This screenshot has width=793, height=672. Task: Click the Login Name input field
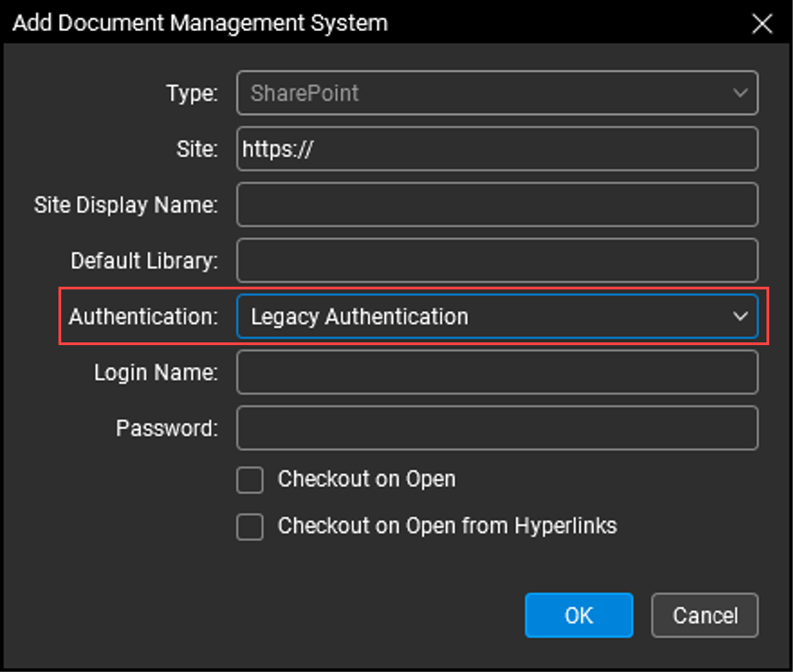pyautogui.click(x=497, y=373)
